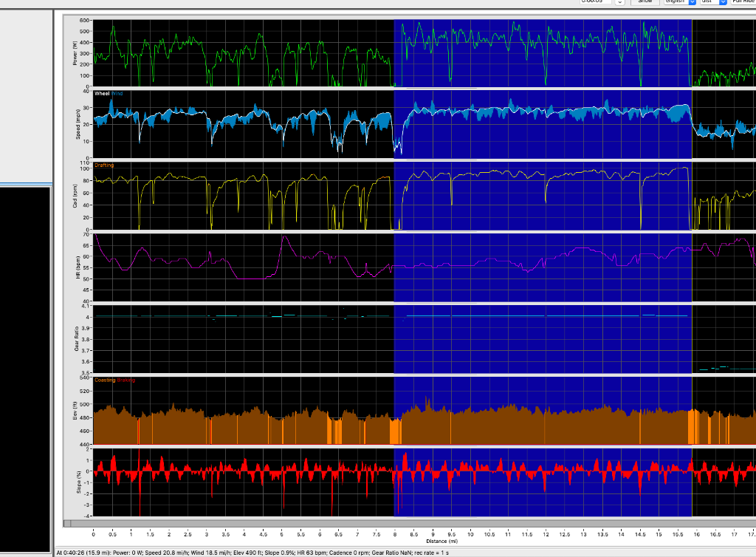Expand the dist axis dropdown

point(724,2)
